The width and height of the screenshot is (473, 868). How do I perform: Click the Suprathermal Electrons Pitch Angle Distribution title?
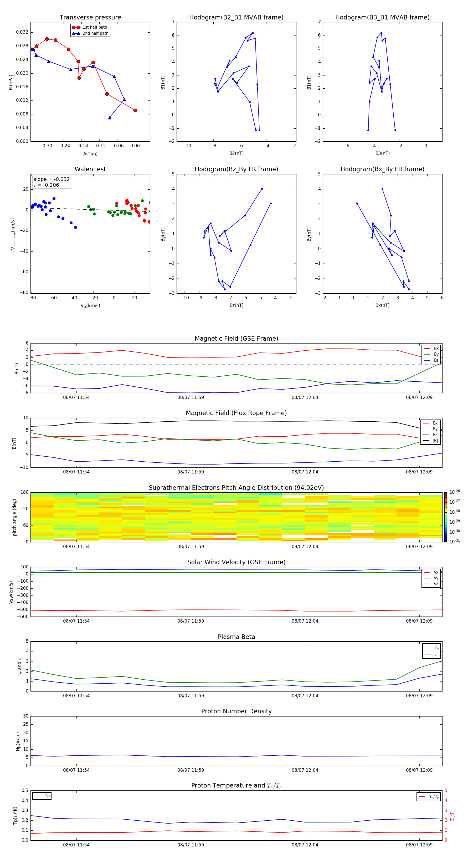tap(236, 488)
